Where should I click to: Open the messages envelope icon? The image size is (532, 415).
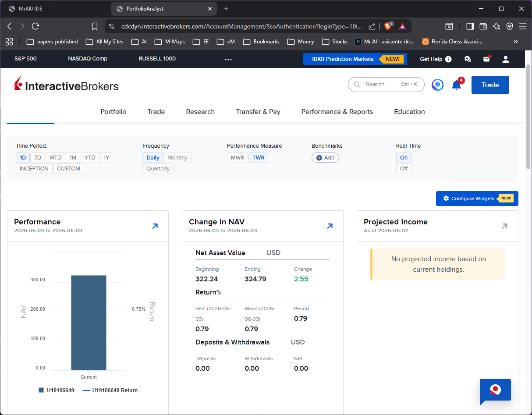pos(486,59)
